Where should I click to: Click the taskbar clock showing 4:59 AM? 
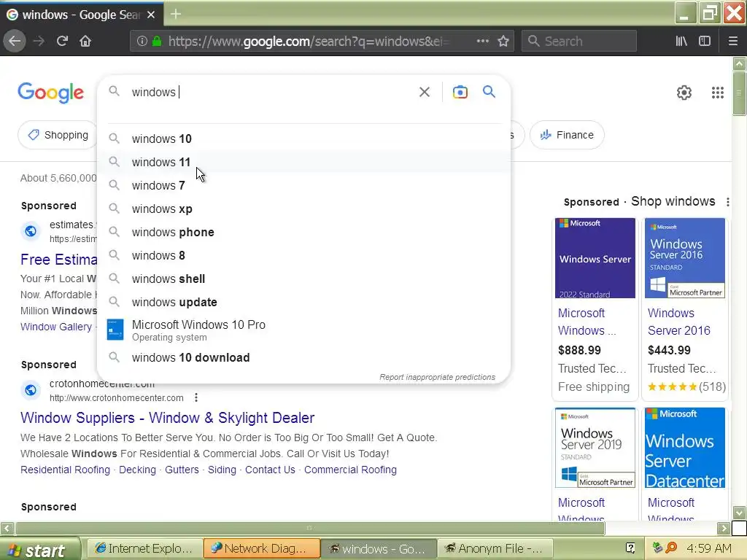click(709, 548)
